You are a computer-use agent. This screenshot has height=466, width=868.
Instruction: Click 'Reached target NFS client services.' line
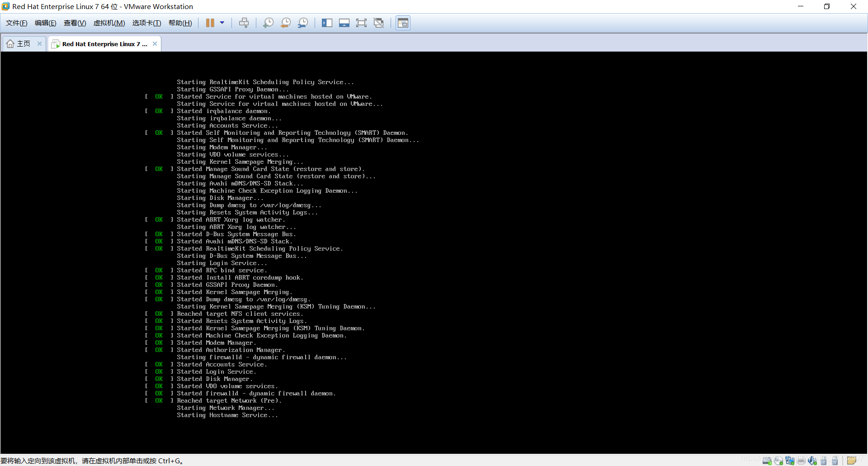click(x=240, y=314)
